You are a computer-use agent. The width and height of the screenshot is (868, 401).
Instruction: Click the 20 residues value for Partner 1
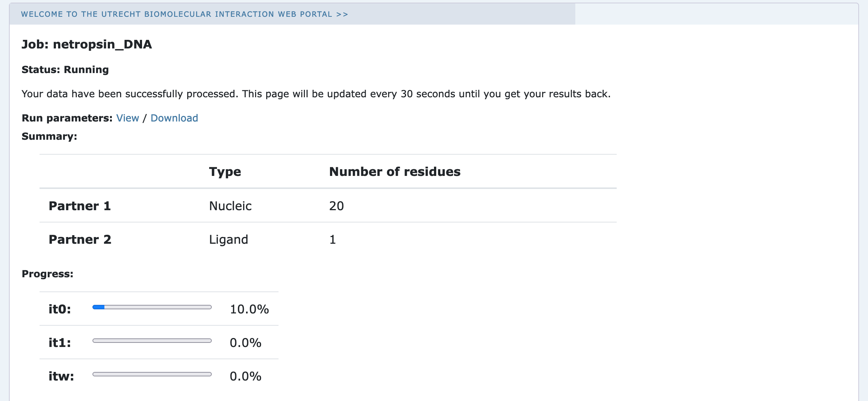point(336,206)
